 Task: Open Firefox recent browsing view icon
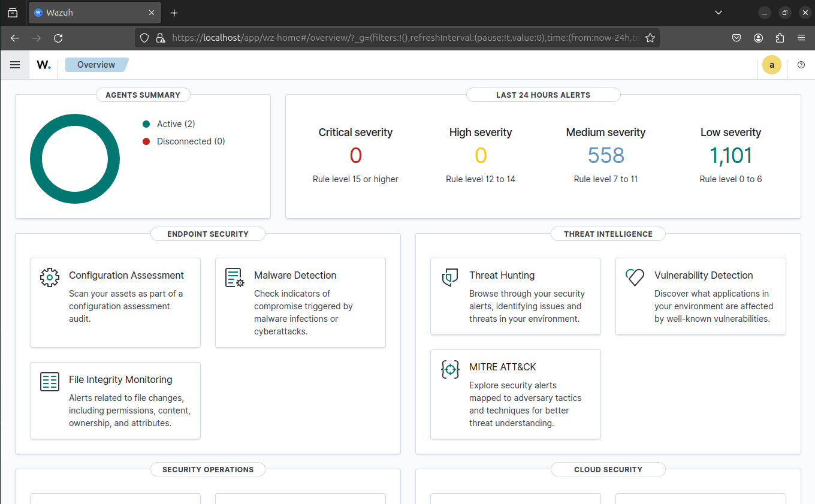[x=13, y=13]
